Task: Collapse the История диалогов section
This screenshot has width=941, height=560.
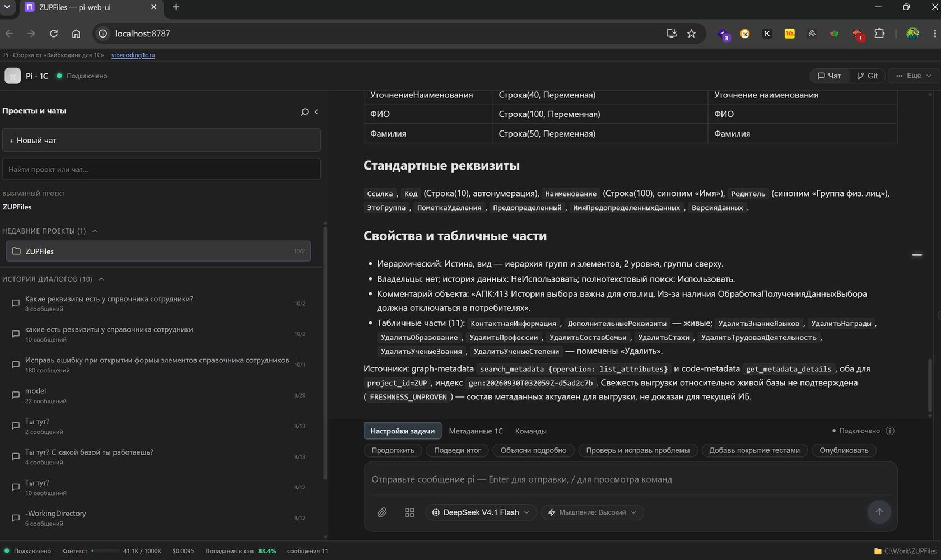Action: pos(101,279)
